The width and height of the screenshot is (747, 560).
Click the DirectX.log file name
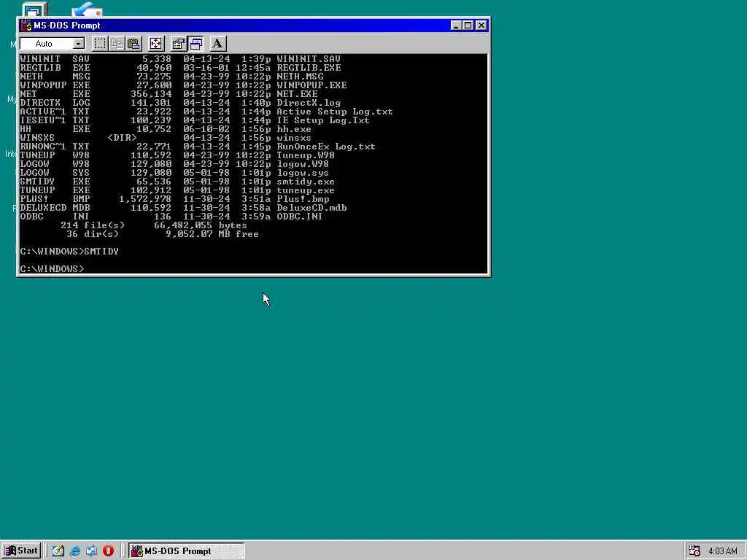point(309,102)
